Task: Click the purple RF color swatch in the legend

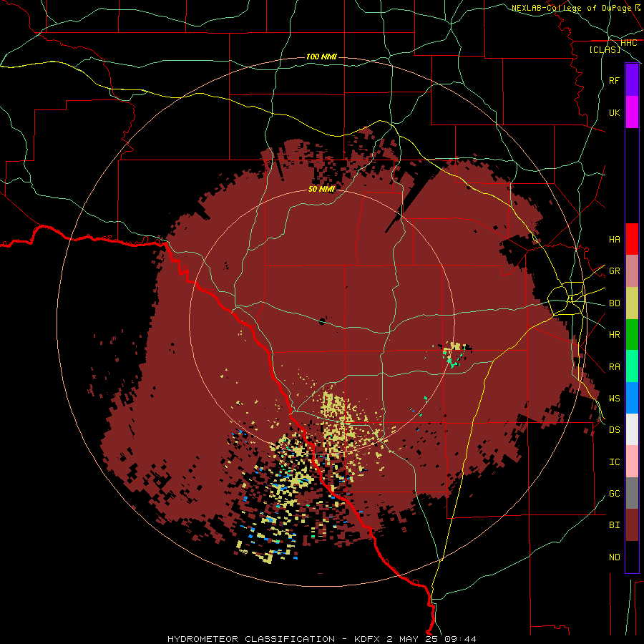Action: point(632,80)
